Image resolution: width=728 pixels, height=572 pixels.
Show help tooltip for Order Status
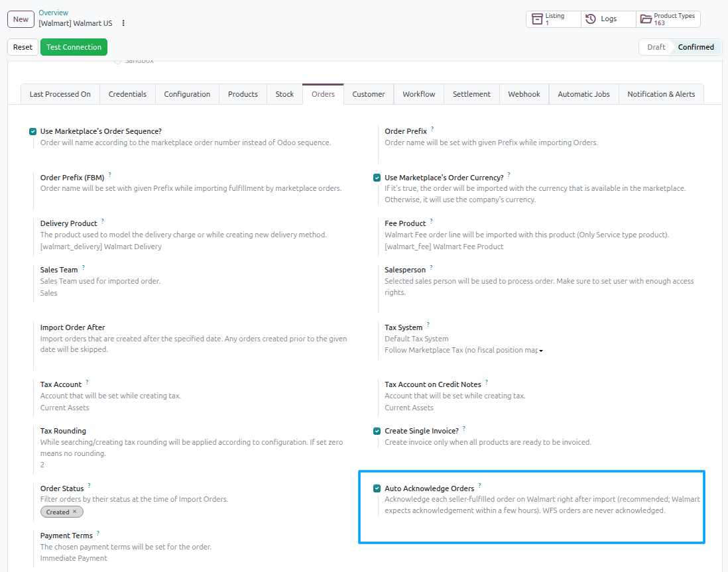[89, 486]
